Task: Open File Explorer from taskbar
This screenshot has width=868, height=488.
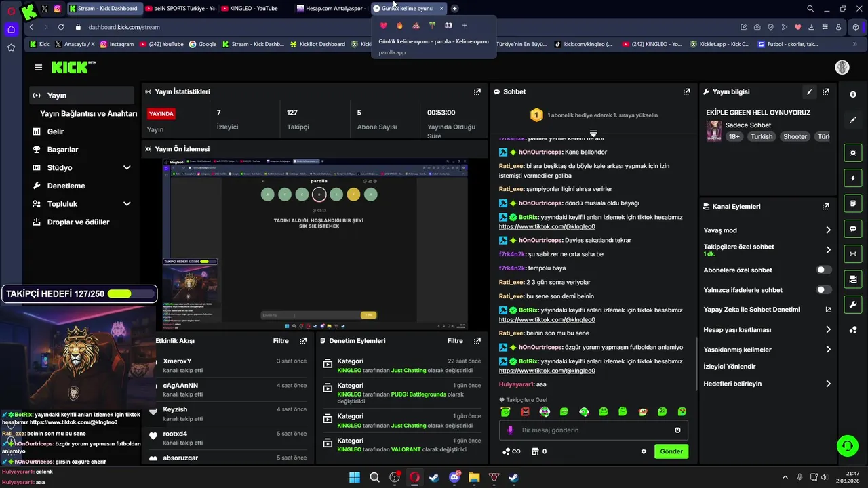Action: point(474,477)
